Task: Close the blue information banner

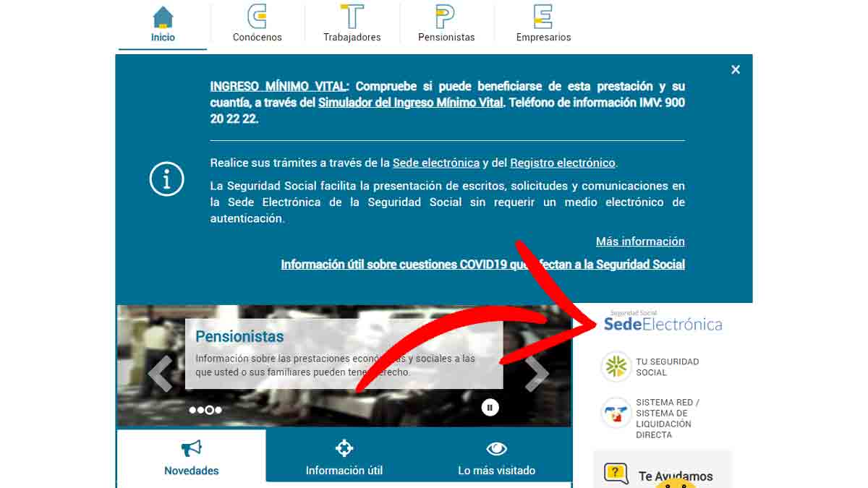Action: point(735,69)
